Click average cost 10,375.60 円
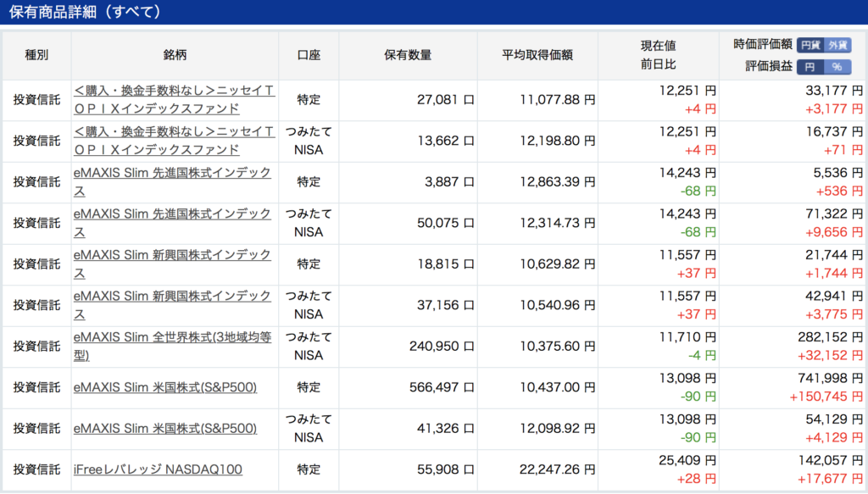 (x=558, y=347)
